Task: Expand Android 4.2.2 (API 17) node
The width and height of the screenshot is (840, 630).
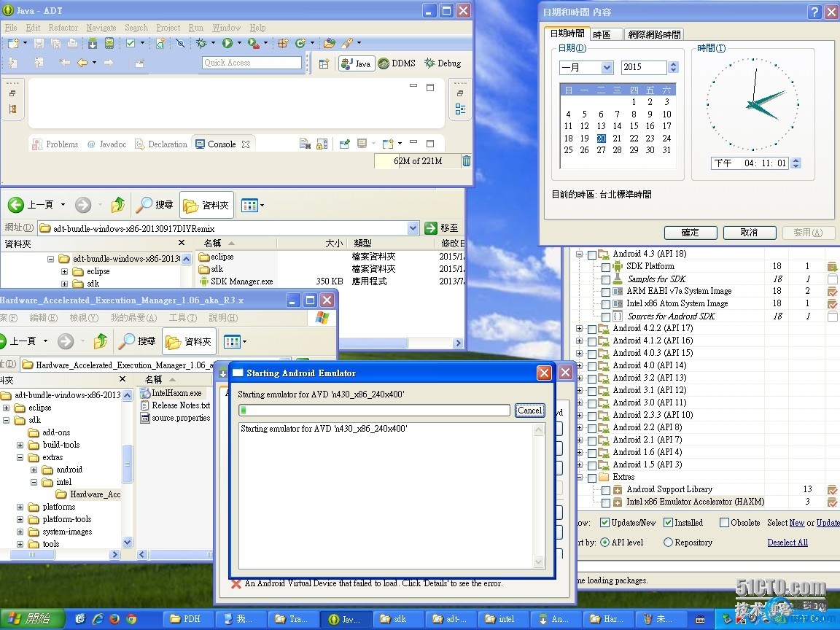Action: [x=579, y=328]
